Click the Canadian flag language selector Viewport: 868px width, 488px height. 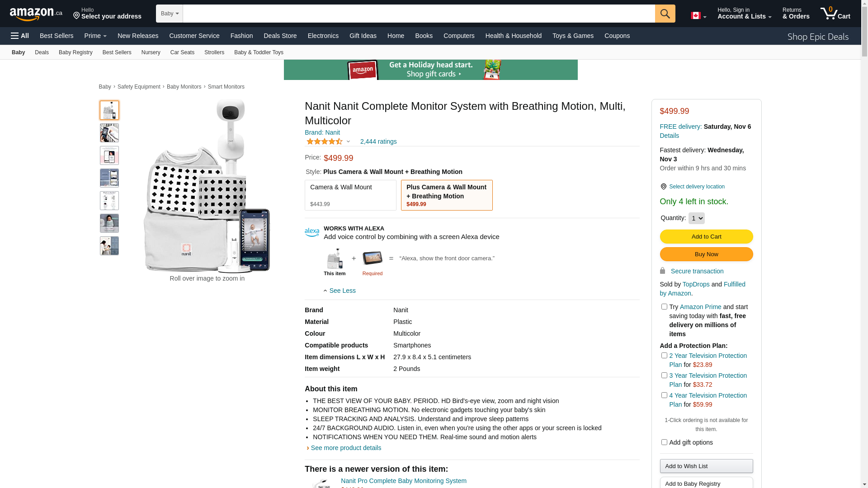[x=698, y=16]
